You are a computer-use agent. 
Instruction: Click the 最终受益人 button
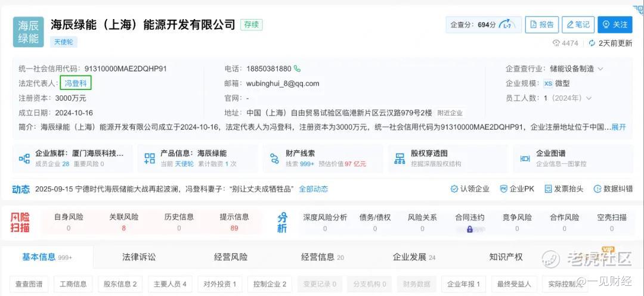click(514, 283)
